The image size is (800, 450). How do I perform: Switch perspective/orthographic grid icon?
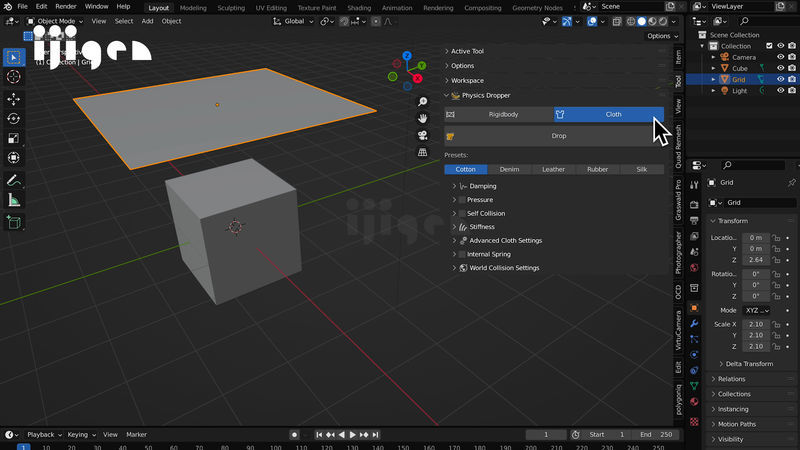pos(422,152)
